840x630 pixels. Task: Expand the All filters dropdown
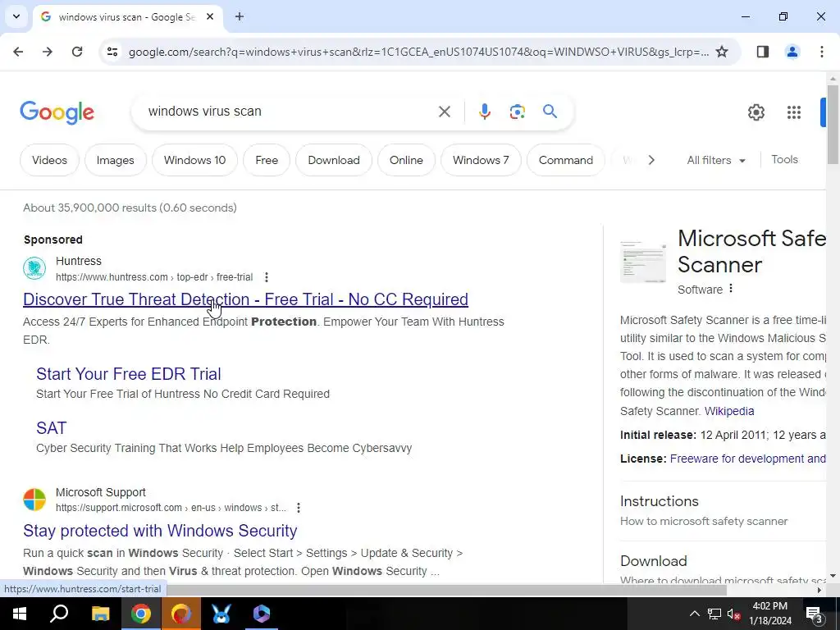tap(716, 160)
